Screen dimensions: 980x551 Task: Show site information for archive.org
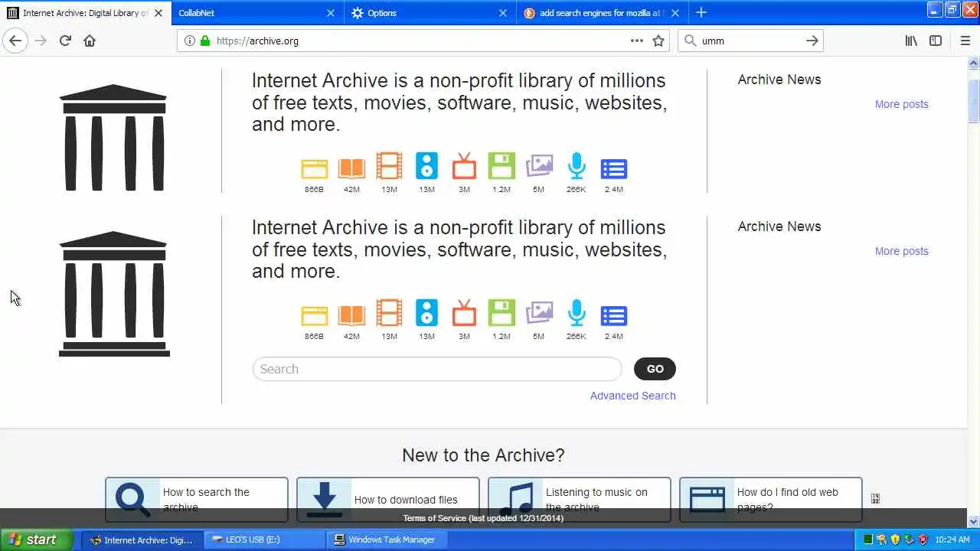190,41
